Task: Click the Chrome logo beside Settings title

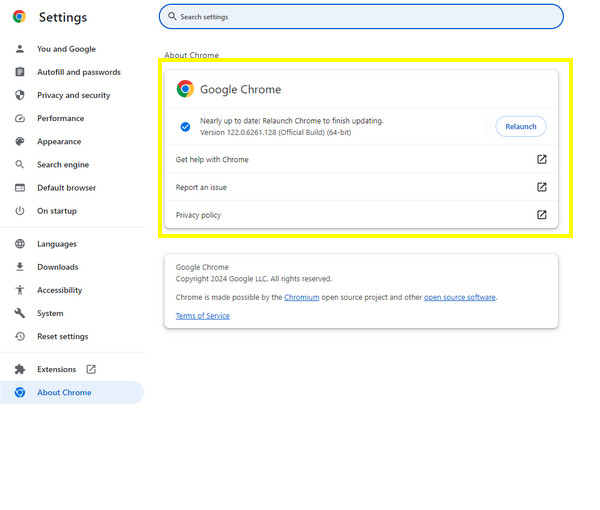Action: coord(19,17)
